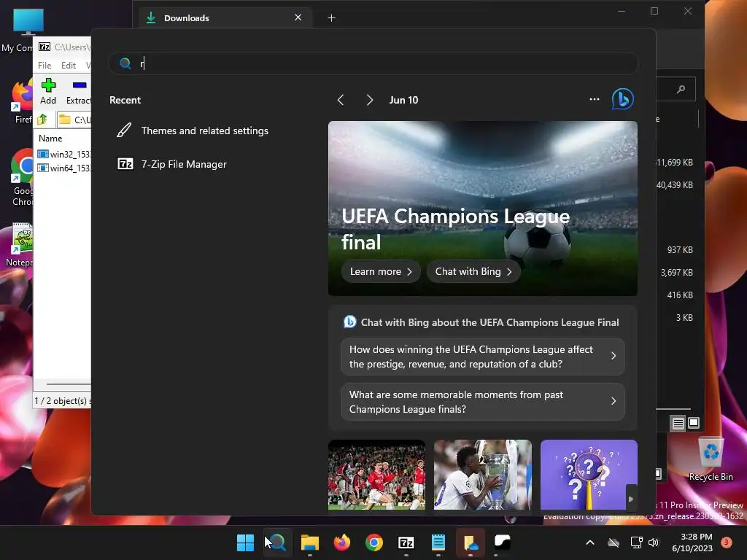Click the up-folder icon in 7-Zip

[x=42, y=120]
